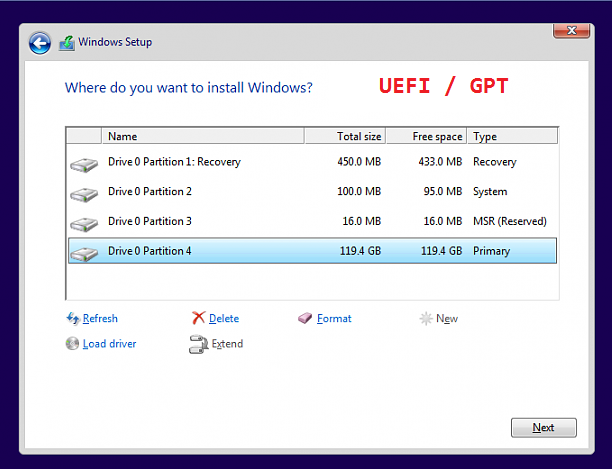Click the Format eraser icon
Screen dimensions: 612x469
[x=306, y=318]
